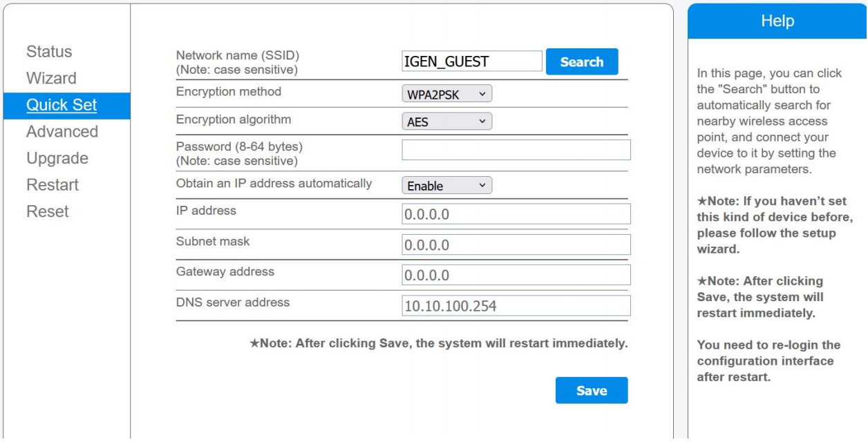
Task: Open the Upgrade page
Action: [57, 158]
